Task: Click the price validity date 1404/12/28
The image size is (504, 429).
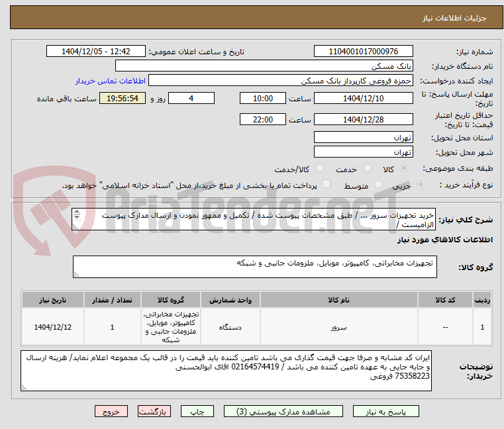Action: (x=363, y=120)
